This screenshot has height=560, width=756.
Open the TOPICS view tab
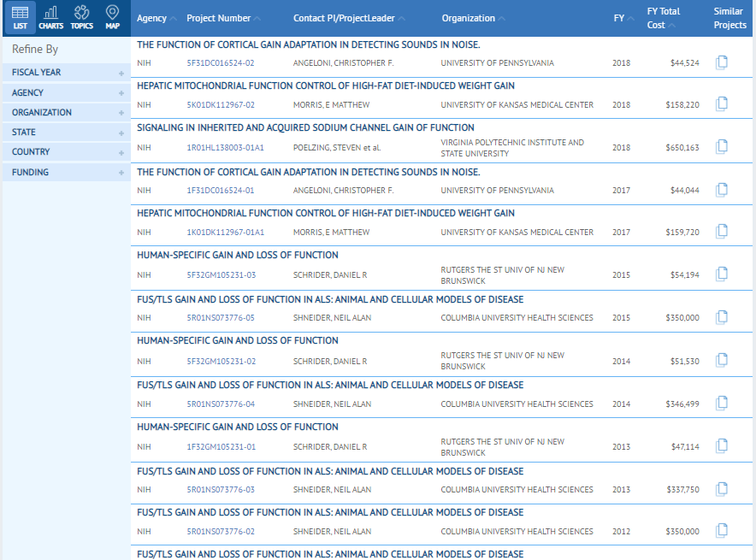pyautogui.click(x=81, y=18)
